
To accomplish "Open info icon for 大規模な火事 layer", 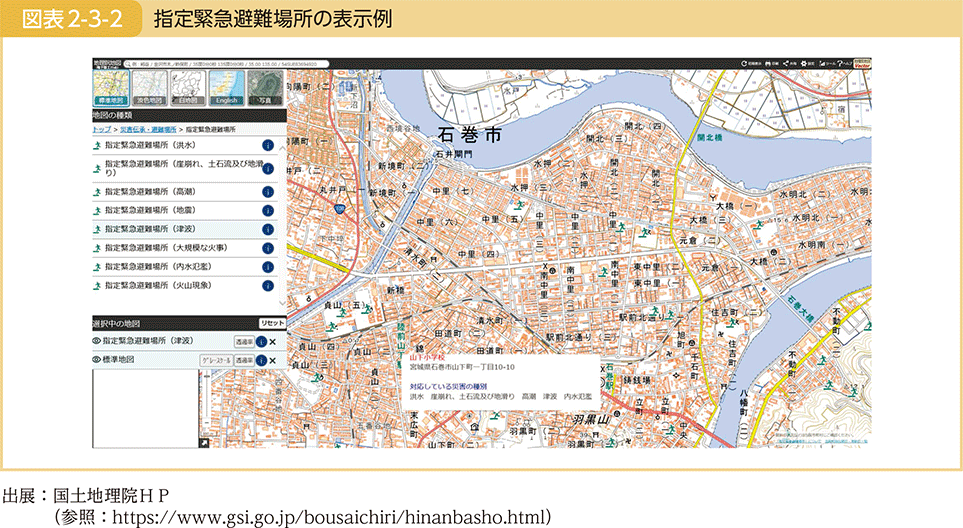I will [268, 248].
